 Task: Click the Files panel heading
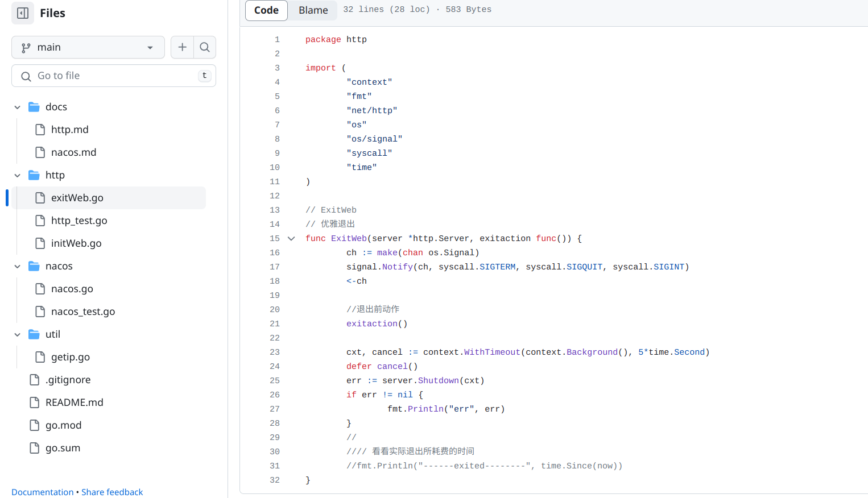click(52, 13)
